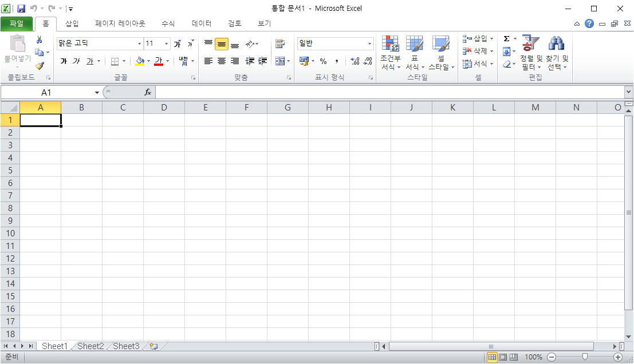
Task: Click the 서식 cells format button
Action: [478, 64]
